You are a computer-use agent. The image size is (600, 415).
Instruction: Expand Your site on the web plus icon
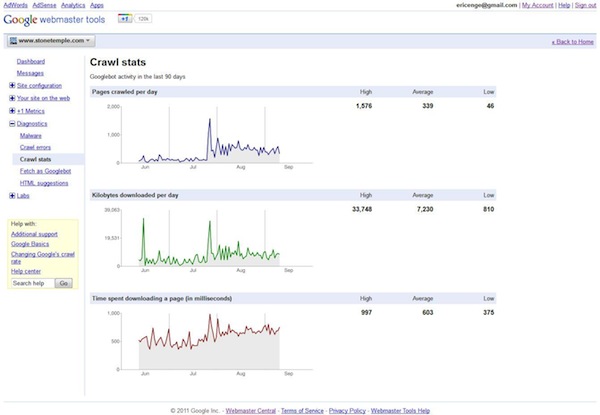[12, 98]
